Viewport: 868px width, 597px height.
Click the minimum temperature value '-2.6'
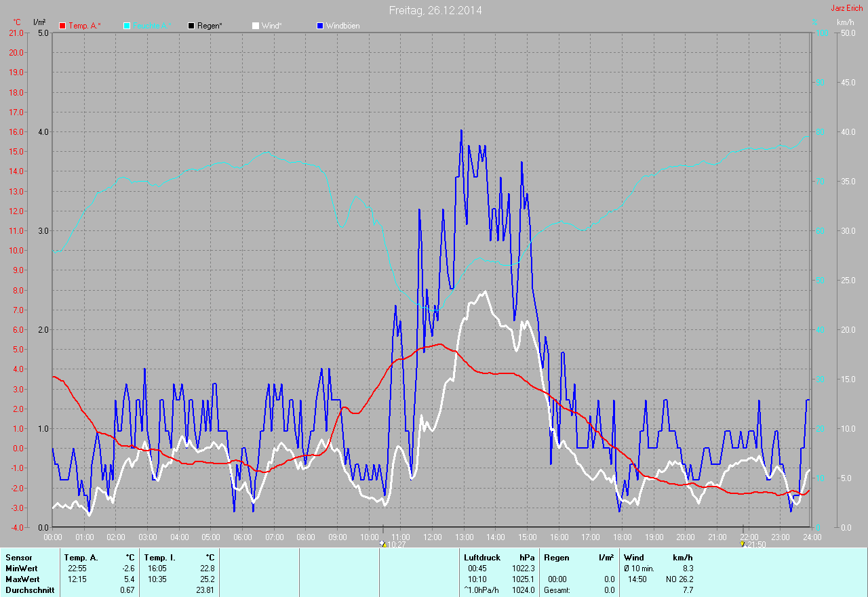(x=128, y=569)
